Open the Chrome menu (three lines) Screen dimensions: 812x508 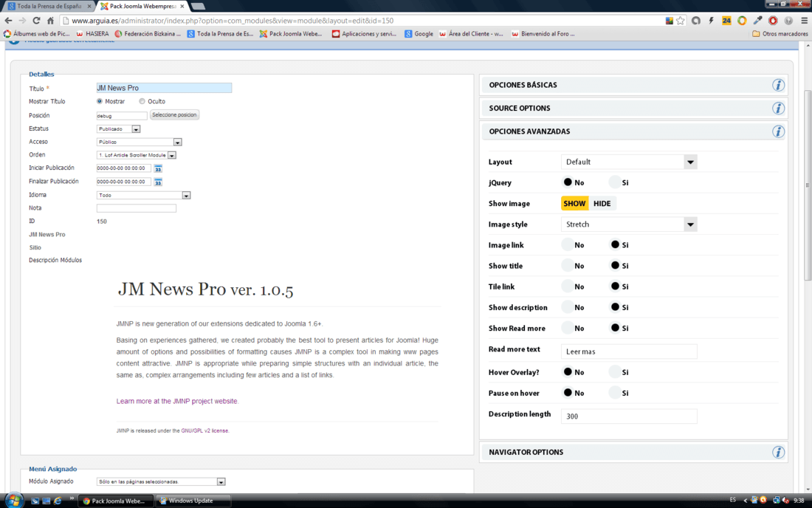point(804,21)
